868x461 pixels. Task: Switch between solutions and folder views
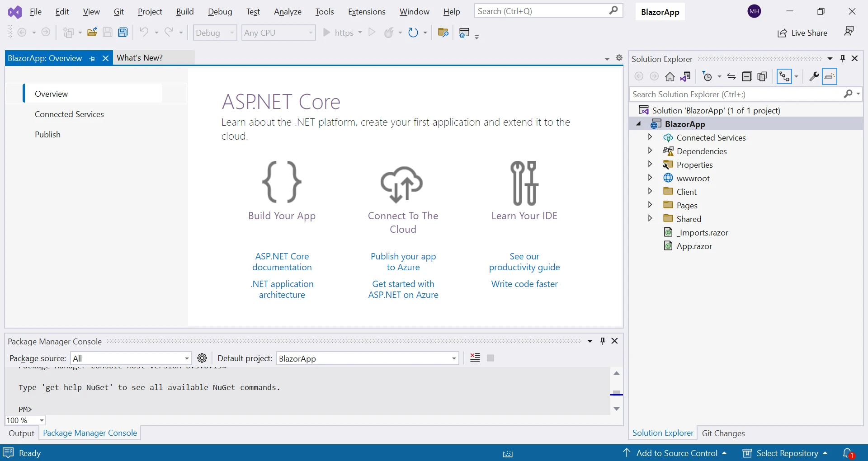click(x=685, y=77)
